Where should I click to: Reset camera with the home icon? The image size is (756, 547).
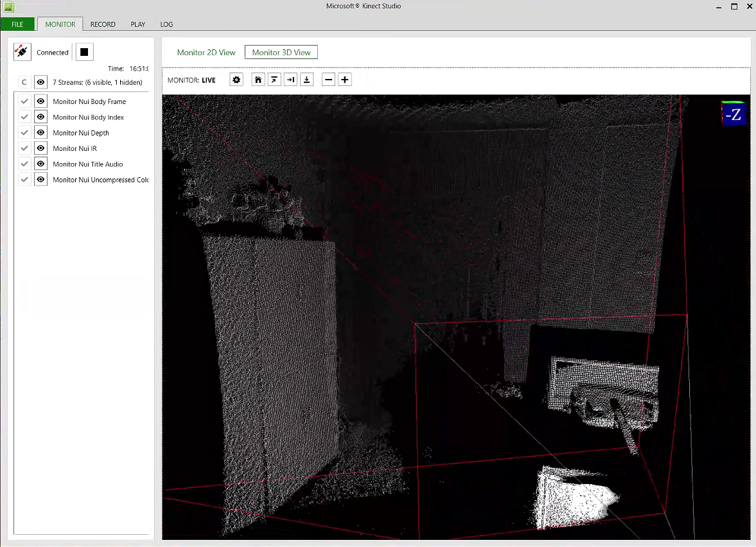click(258, 79)
